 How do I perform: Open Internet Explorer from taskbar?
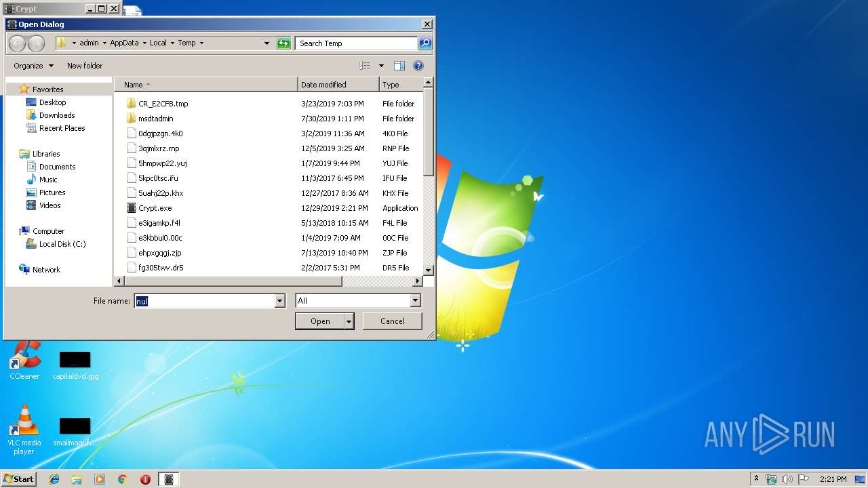click(x=54, y=479)
